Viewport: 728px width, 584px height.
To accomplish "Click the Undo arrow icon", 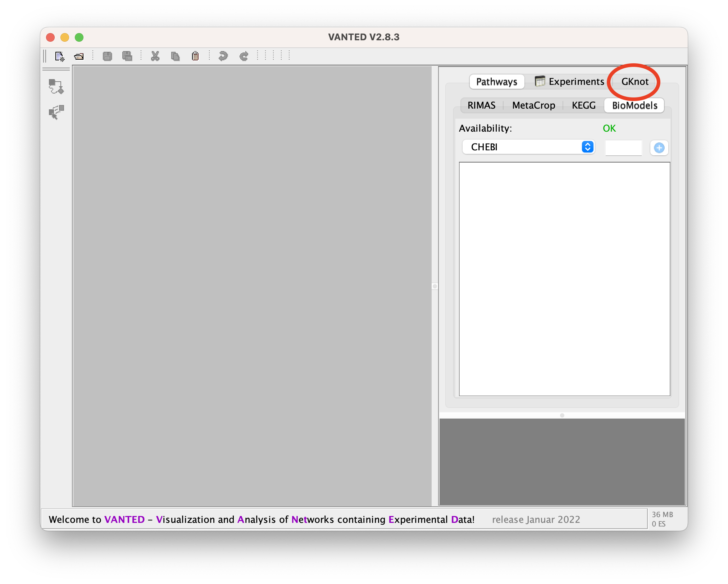I will (223, 56).
